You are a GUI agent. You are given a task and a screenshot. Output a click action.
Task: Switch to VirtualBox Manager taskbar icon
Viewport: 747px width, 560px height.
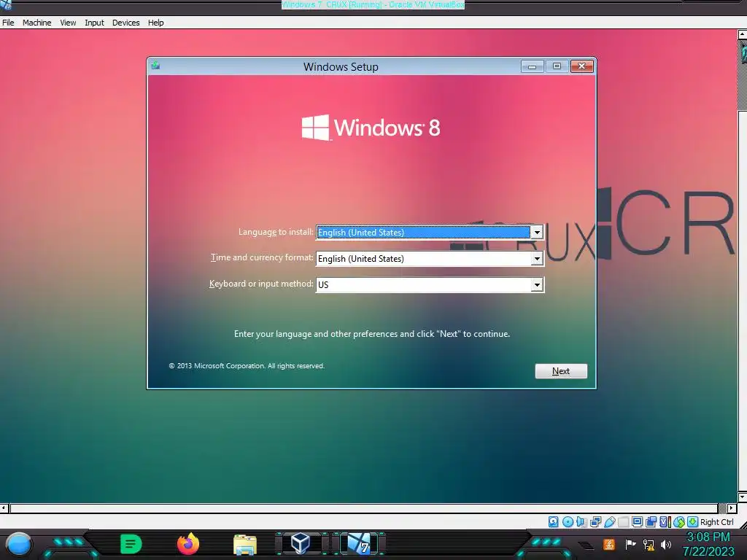[300, 543]
